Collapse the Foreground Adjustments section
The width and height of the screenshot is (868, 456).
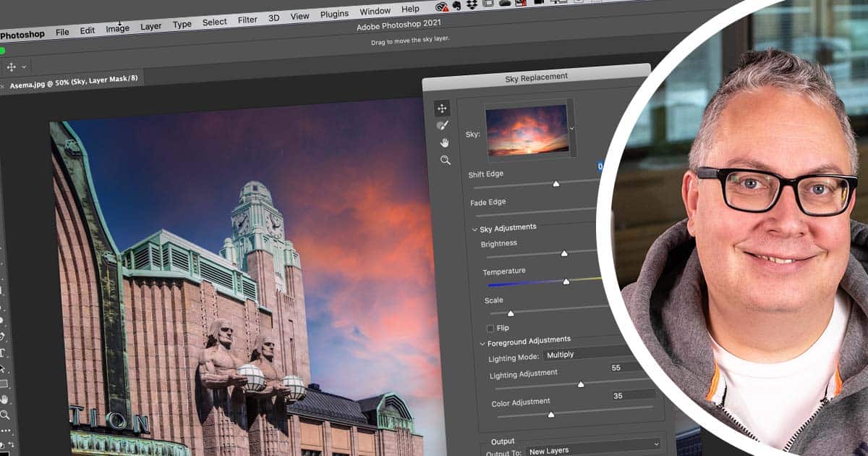[x=482, y=343]
